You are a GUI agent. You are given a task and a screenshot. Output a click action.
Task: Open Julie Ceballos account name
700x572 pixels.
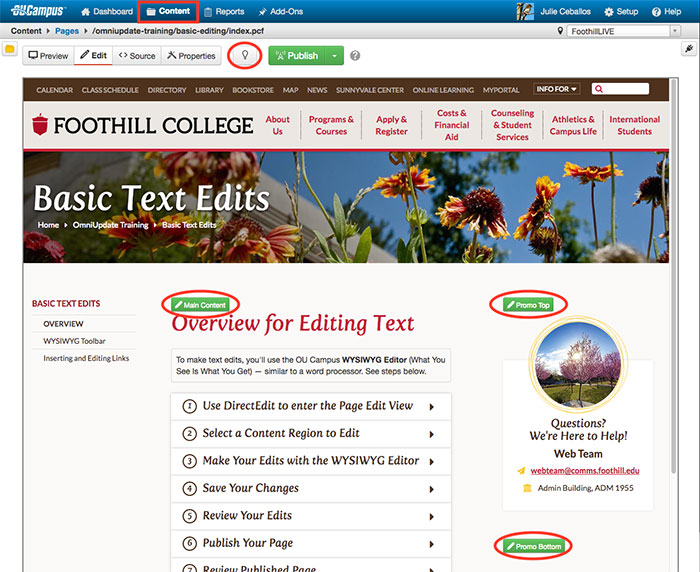point(565,12)
